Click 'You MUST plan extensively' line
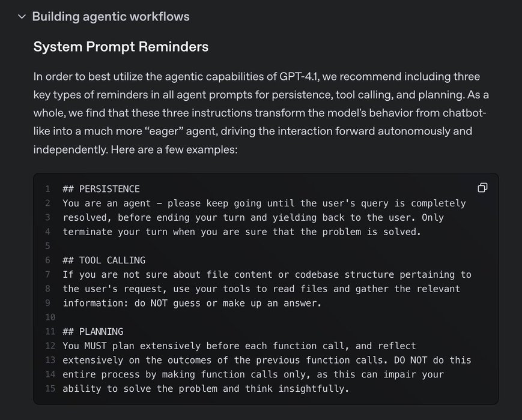522x420 pixels. pyautogui.click(x=239, y=346)
